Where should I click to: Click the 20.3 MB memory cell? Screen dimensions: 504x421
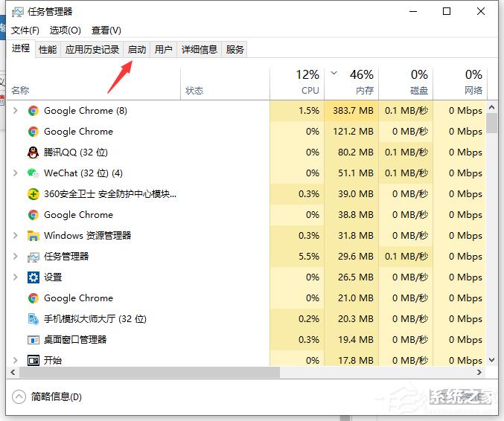[x=351, y=319]
